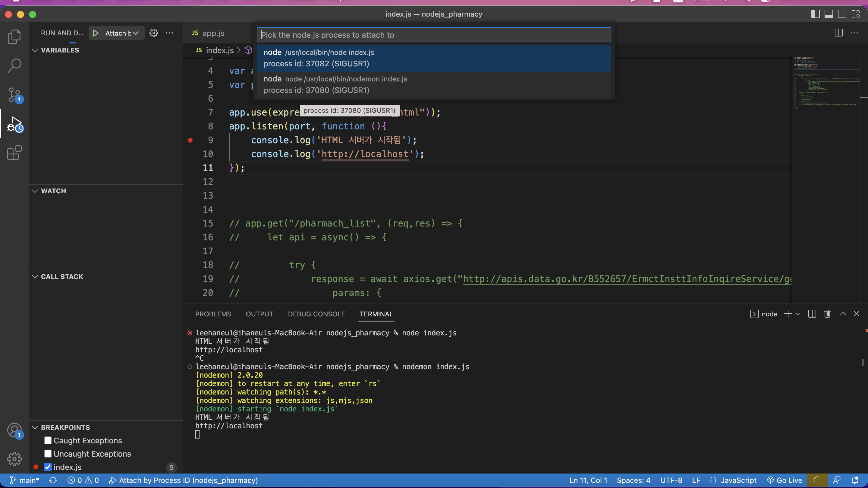Screen dimensions: 868x488
Task: Open Run and Debug more actions menu
Action: click(169, 33)
